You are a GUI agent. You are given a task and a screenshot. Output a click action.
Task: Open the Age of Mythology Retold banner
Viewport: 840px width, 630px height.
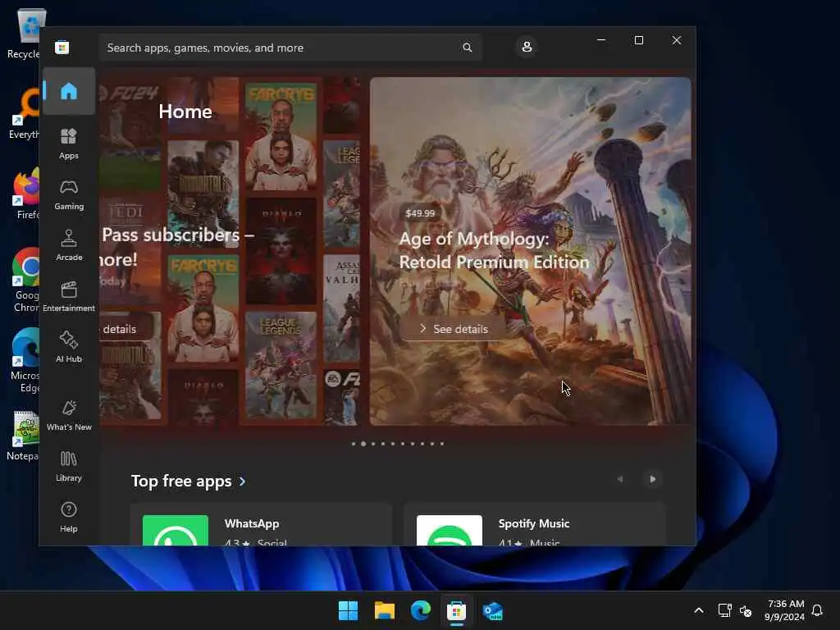click(531, 251)
